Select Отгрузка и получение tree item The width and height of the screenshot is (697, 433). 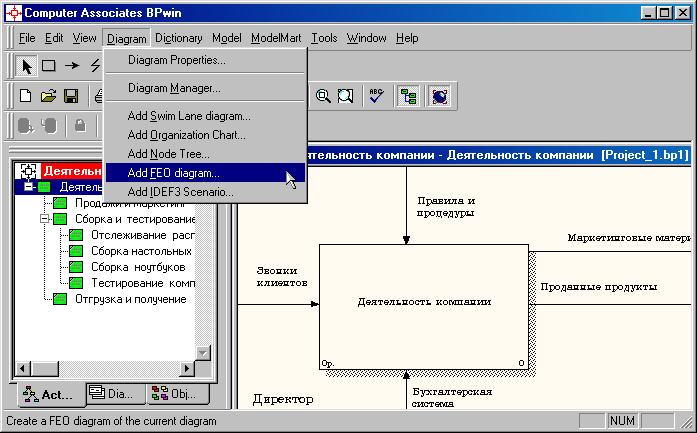(131, 299)
